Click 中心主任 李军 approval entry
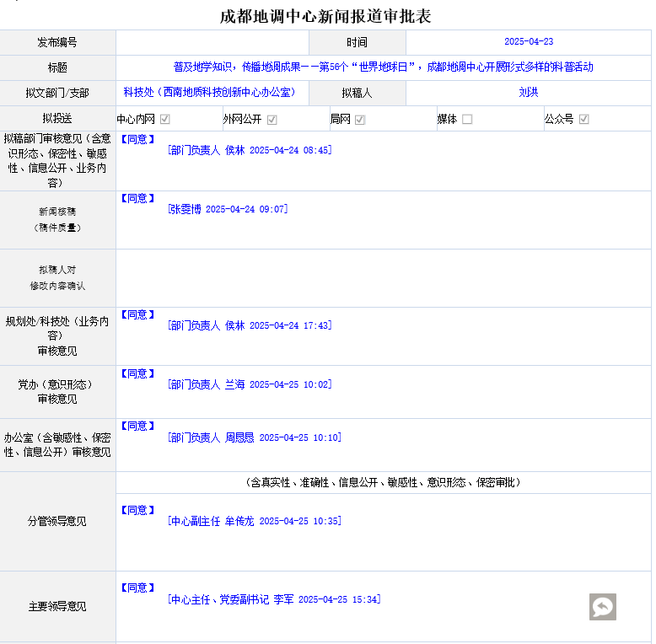Screen dimensions: 656x644 pos(274,599)
